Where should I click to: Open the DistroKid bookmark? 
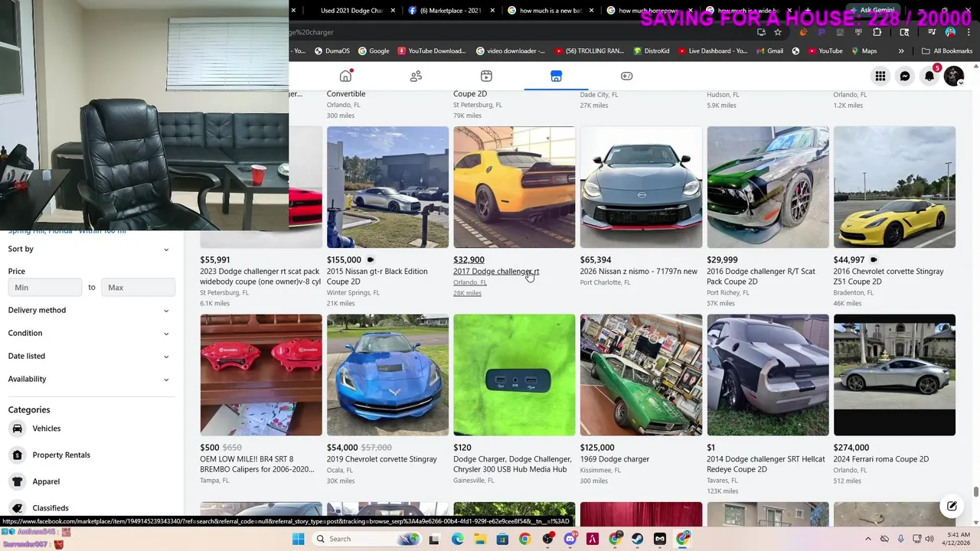pyautogui.click(x=651, y=51)
